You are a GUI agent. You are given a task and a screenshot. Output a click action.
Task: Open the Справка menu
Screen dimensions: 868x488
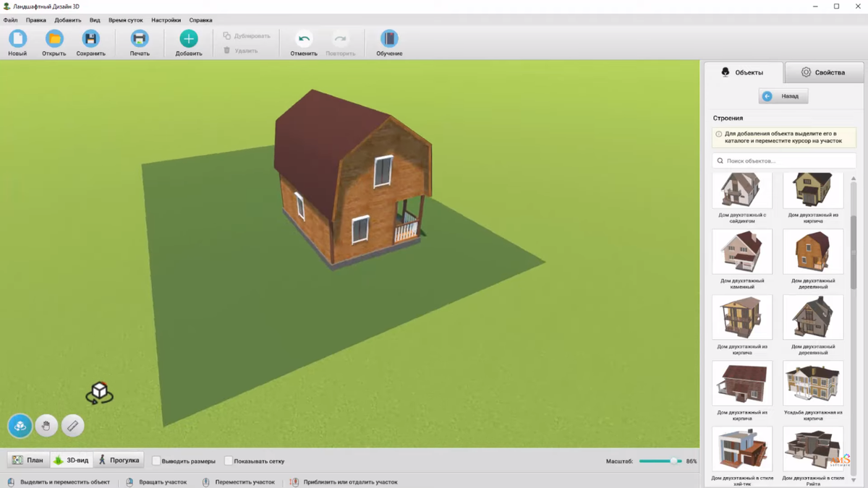tap(201, 20)
